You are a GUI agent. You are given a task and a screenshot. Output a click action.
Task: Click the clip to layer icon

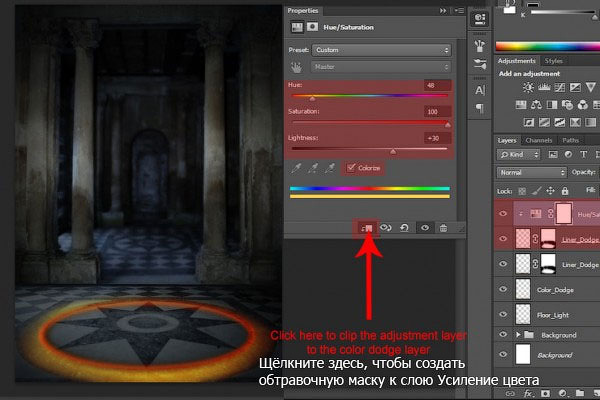pyautogui.click(x=366, y=228)
